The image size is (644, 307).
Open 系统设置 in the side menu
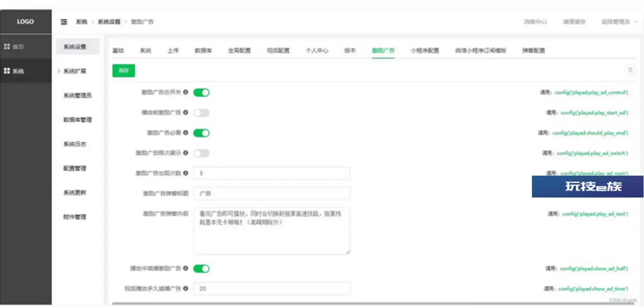78,46
